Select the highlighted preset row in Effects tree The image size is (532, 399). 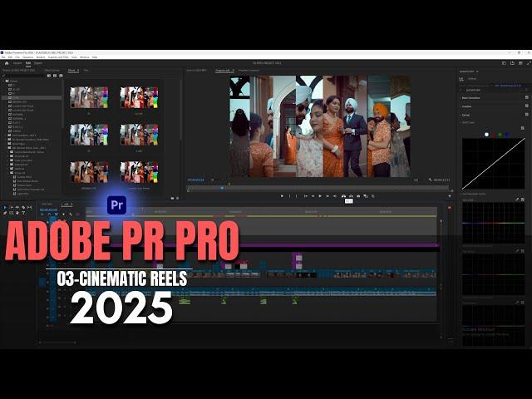[32, 98]
